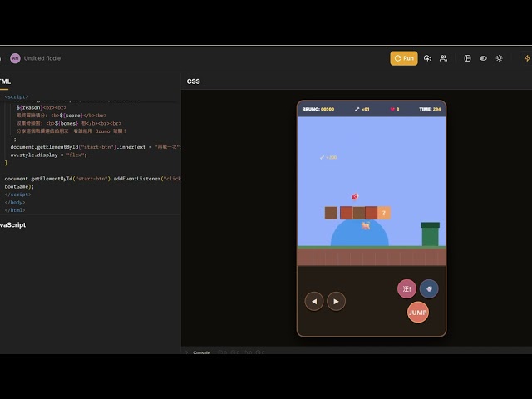Click the cloud upload save icon
The height and width of the screenshot is (399, 532).
click(427, 58)
